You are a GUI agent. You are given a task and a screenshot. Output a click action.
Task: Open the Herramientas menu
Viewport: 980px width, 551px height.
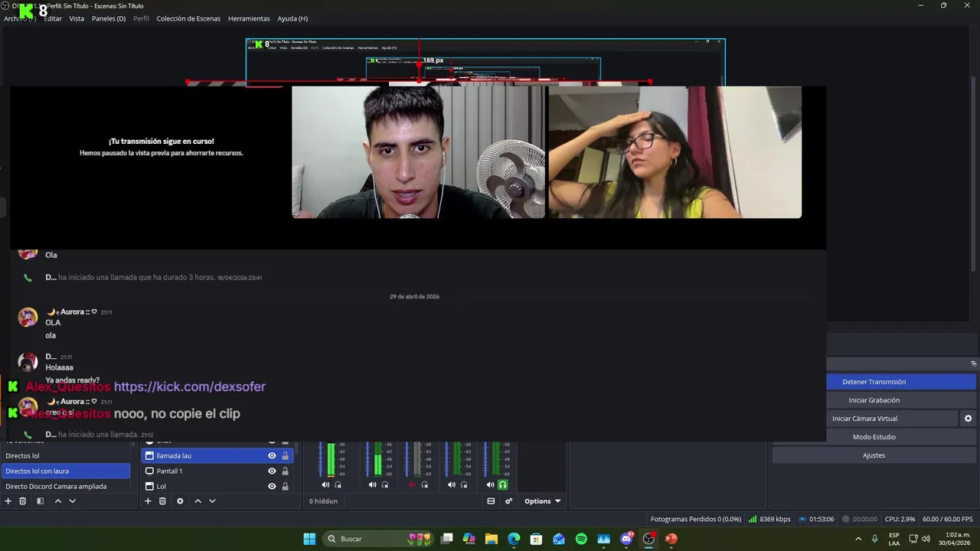click(x=249, y=18)
